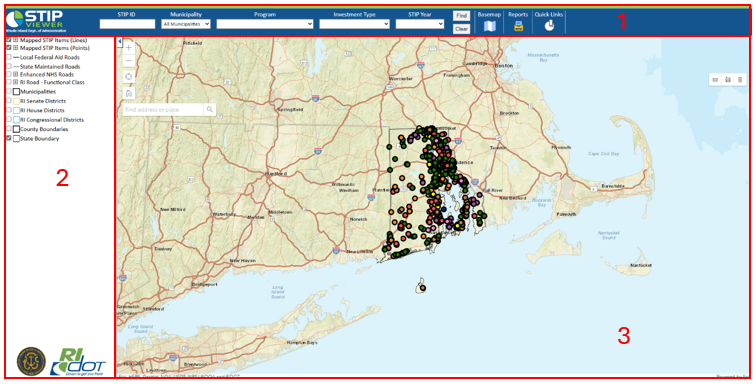The image size is (756, 384).
Task: Enable the Local Federal Aid Roads layer
Action: point(9,57)
